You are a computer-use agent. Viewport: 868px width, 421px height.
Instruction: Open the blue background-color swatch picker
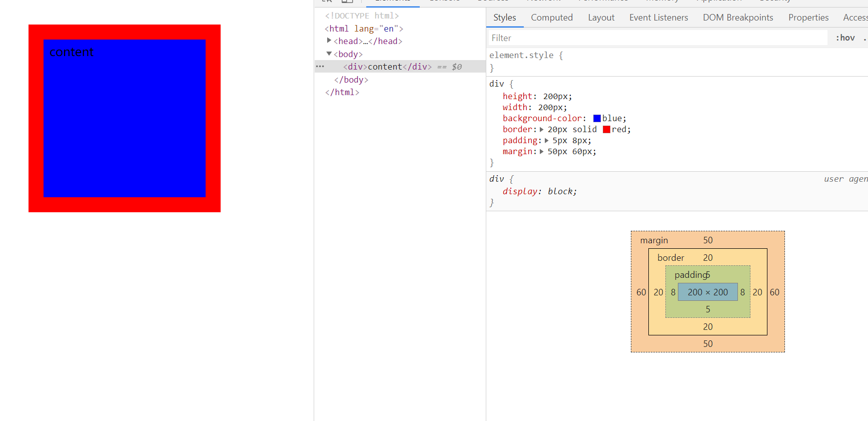[x=597, y=119]
